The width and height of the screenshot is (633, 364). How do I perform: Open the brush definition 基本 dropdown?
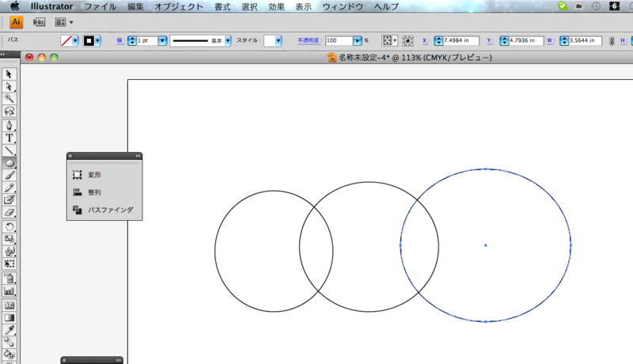pyautogui.click(x=228, y=40)
